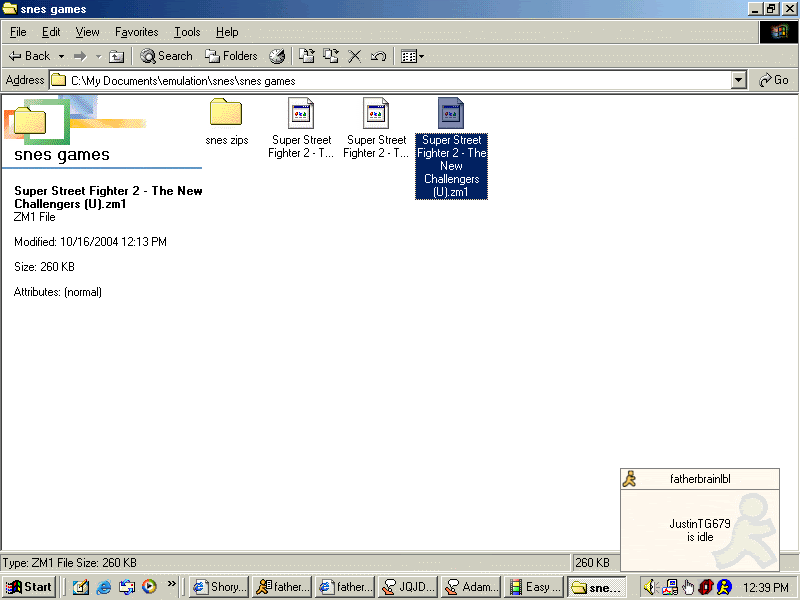Click the sne... taskbar button

pos(597,587)
